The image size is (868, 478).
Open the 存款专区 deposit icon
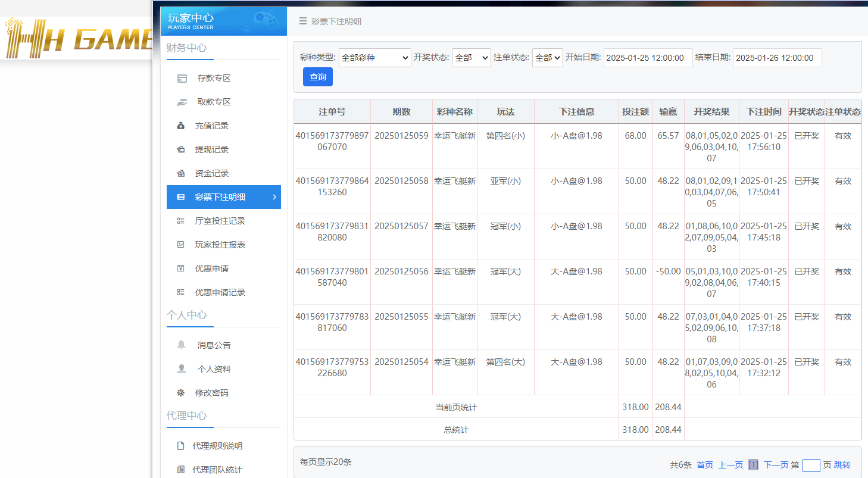click(x=183, y=77)
